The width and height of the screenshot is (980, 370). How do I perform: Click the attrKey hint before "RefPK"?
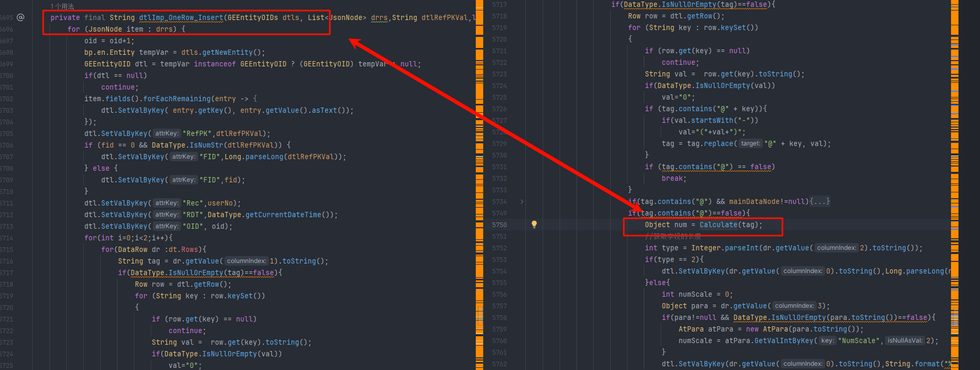[166, 133]
